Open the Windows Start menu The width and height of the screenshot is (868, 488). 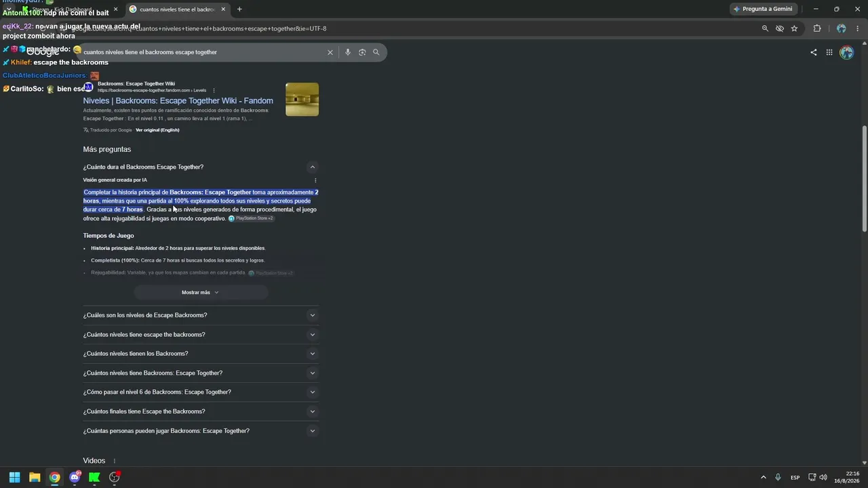pyautogui.click(x=14, y=477)
